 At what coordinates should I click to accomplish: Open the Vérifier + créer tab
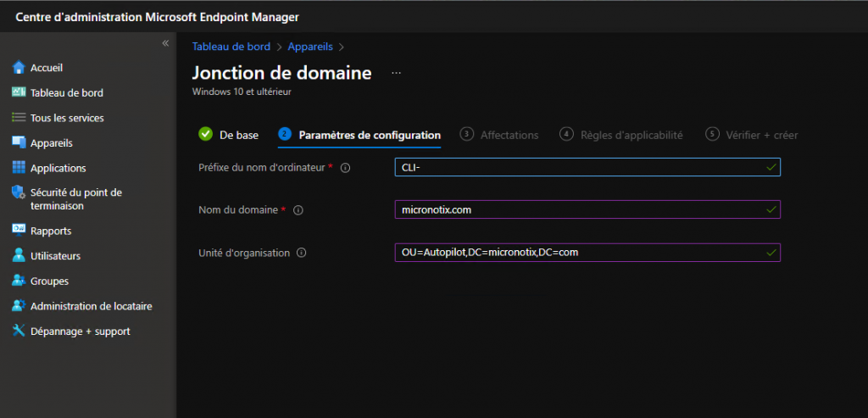coord(752,135)
